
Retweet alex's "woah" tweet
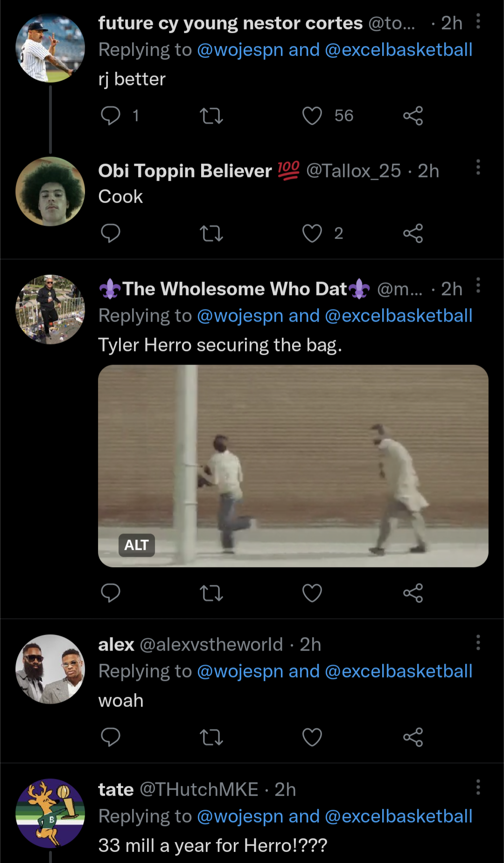point(211,737)
